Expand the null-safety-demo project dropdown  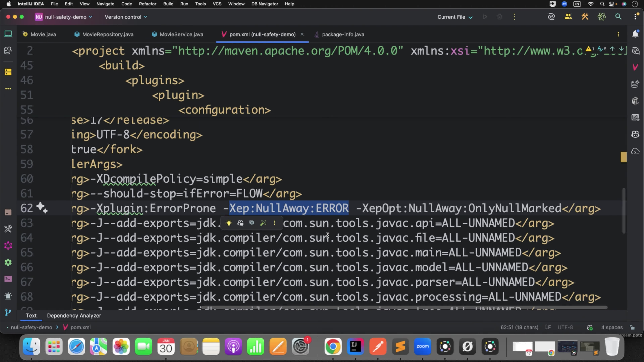(64, 17)
